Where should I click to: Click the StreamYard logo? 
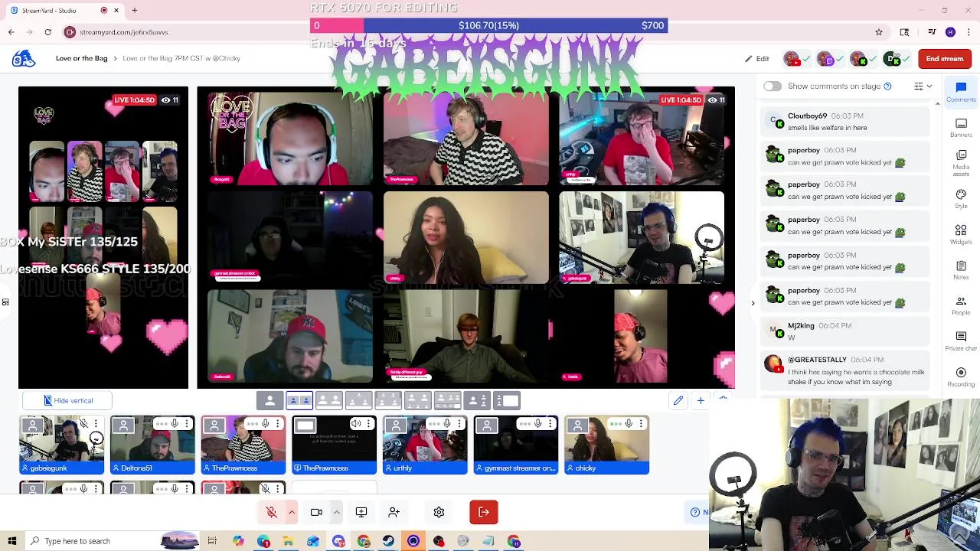[x=24, y=59]
